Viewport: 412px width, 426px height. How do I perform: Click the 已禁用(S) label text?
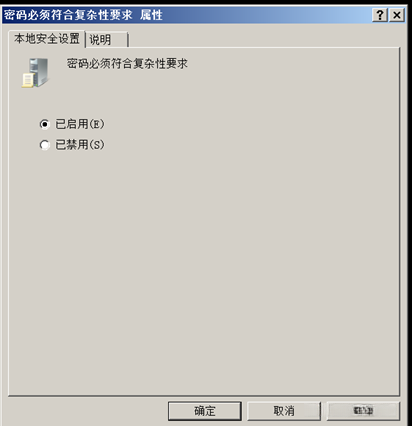[x=80, y=145]
